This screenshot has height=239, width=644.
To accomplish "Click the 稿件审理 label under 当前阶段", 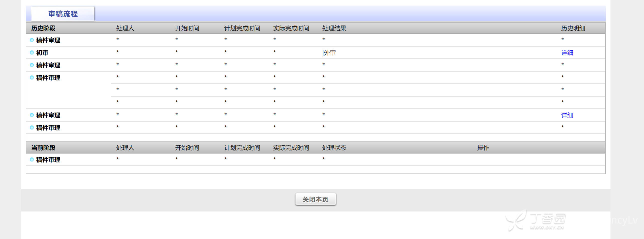I will click(48, 160).
